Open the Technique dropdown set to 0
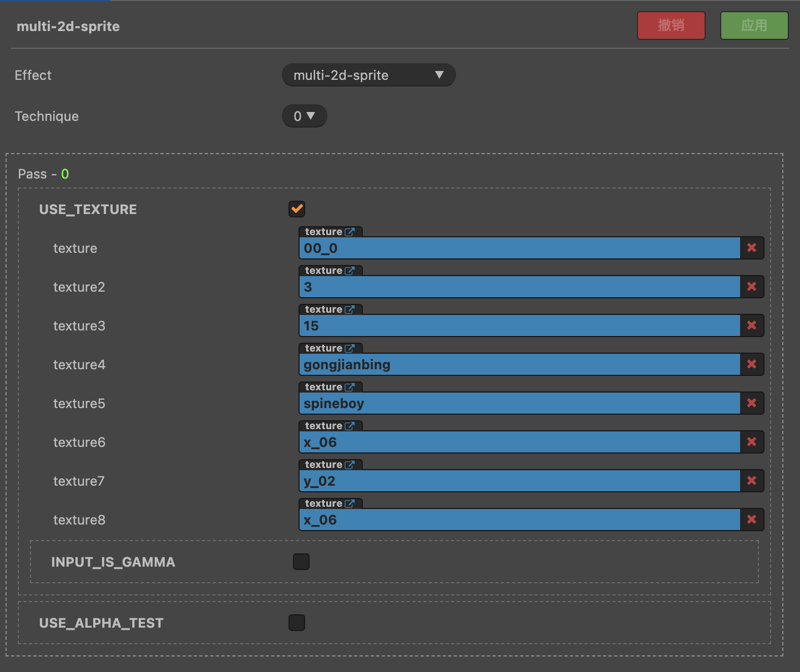Screen dimensions: 800x672 click(304, 116)
